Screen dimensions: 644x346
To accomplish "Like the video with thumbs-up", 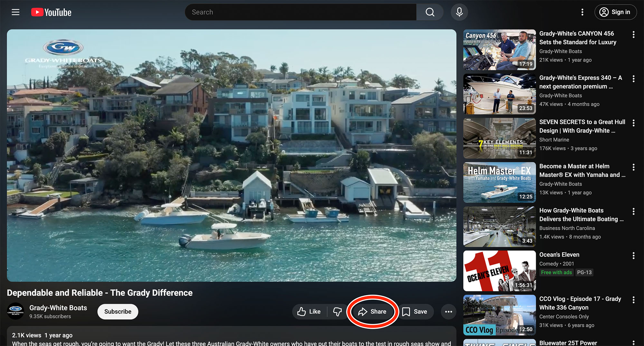I will coord(309,312).
